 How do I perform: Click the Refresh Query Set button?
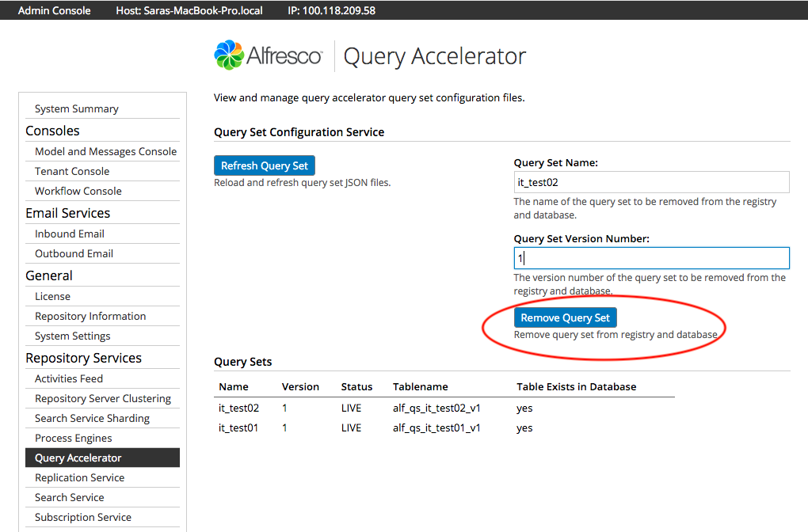[264, 165]
